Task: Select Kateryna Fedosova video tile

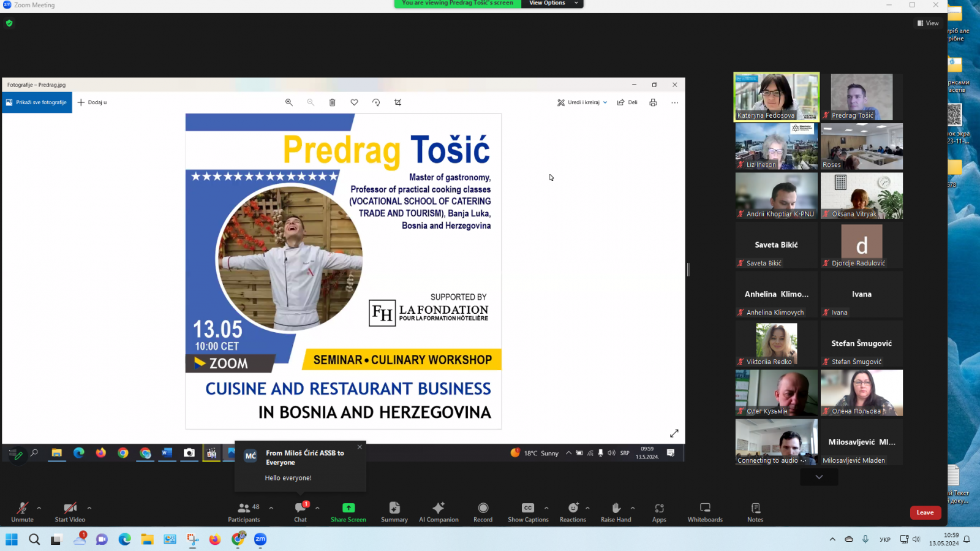Action: click(x=777, y=97)
